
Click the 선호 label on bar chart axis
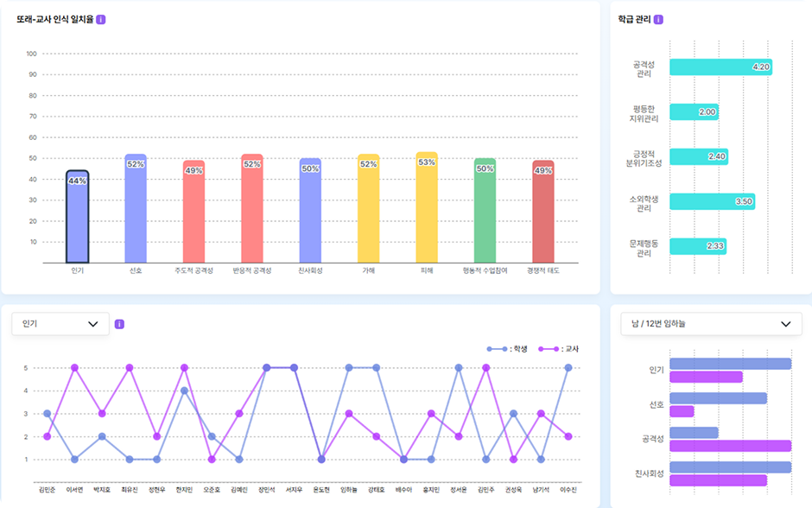(136, 270)
